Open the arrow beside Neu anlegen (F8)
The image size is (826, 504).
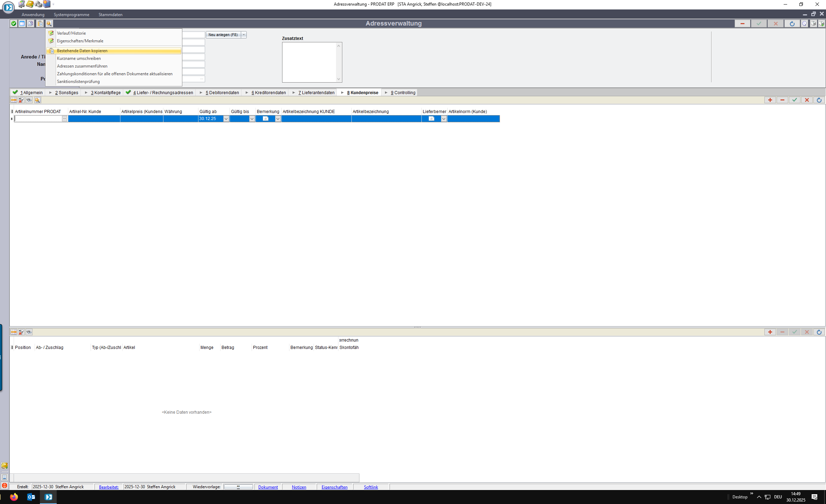(244, 35)
